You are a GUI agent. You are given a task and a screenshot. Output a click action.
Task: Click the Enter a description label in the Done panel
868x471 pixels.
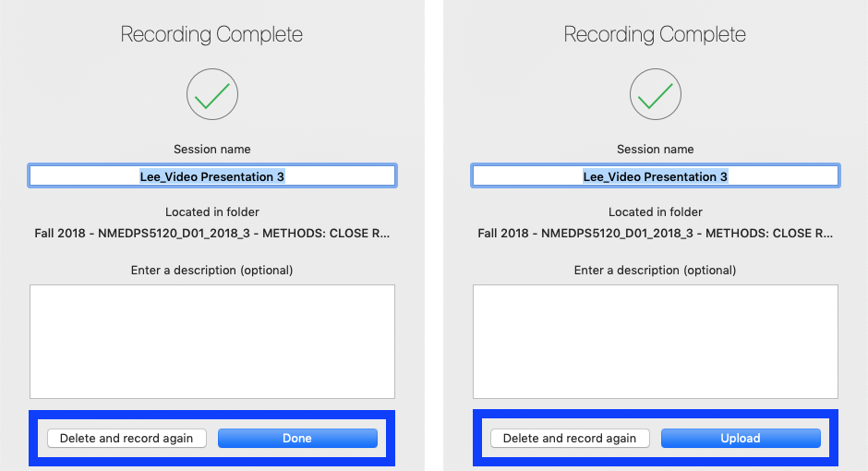212,270
